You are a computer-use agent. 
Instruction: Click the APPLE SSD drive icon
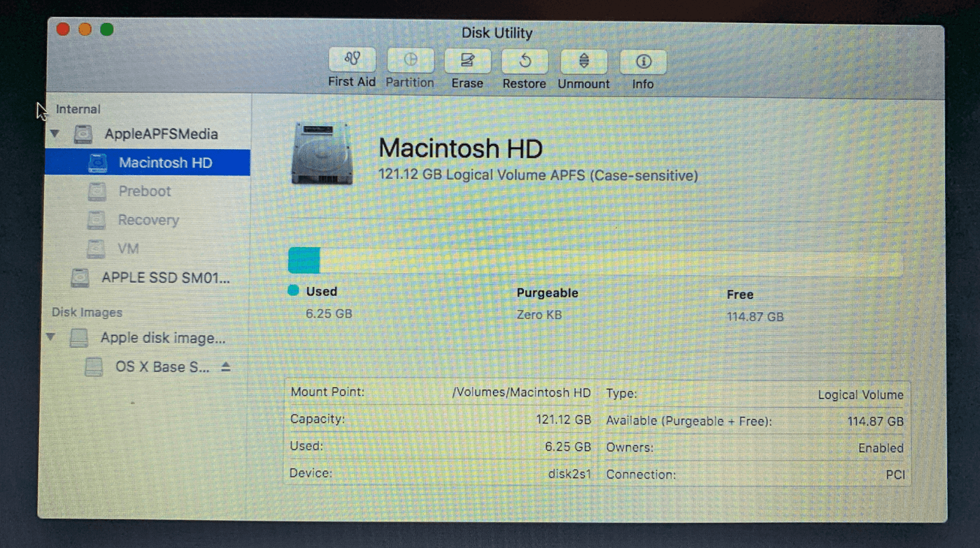coord(80,278)
